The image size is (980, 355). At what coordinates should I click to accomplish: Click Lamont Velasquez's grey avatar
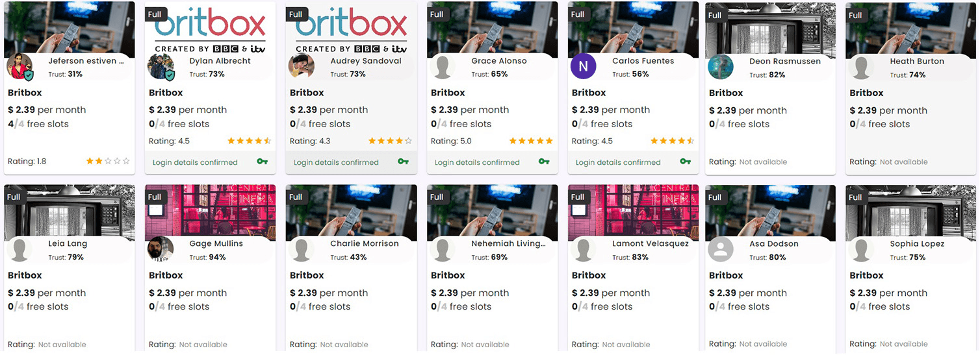(584, 250)
